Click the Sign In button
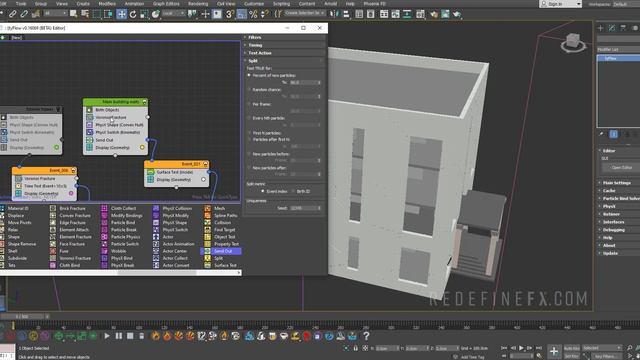Viewport: 640px width, 360px height. [x=561, y=4]
